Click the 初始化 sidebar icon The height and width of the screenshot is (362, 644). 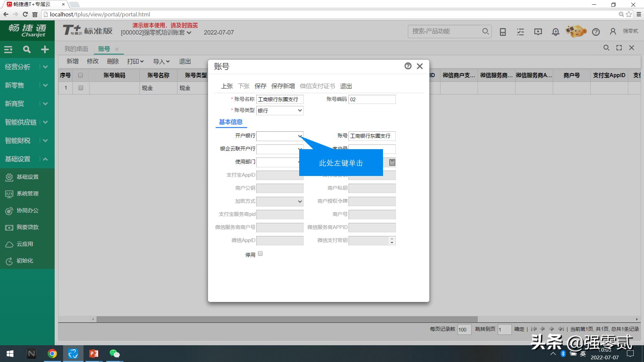[x=9, y=261]
